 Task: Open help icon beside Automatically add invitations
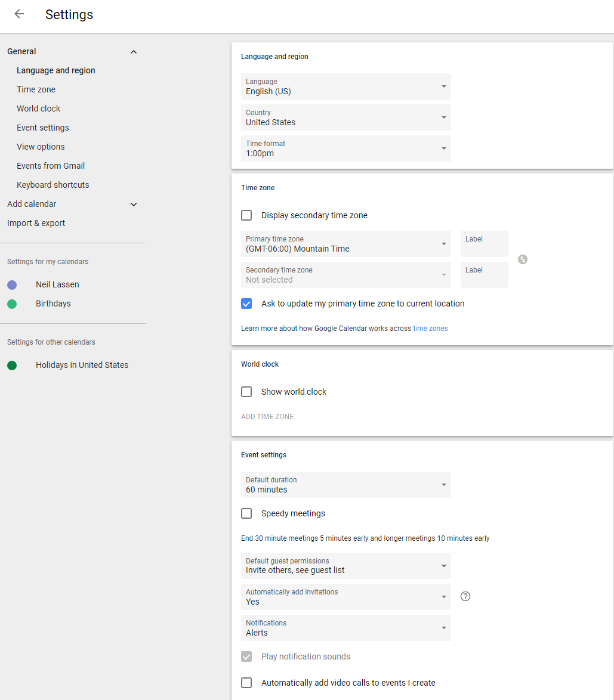[x=465, y=596]
